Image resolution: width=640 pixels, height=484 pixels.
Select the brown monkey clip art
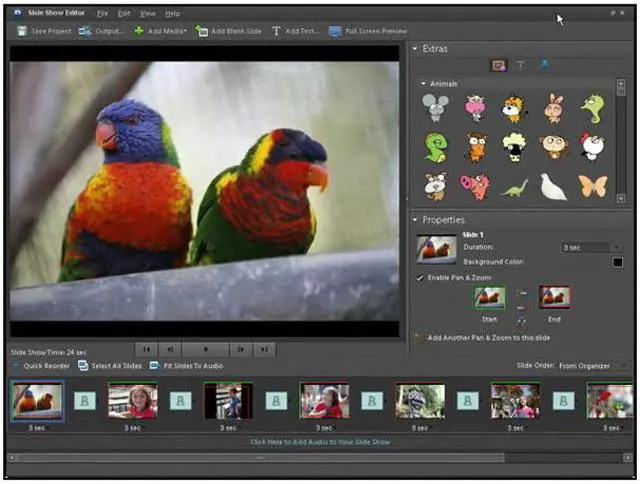click(x=553, y=147)
